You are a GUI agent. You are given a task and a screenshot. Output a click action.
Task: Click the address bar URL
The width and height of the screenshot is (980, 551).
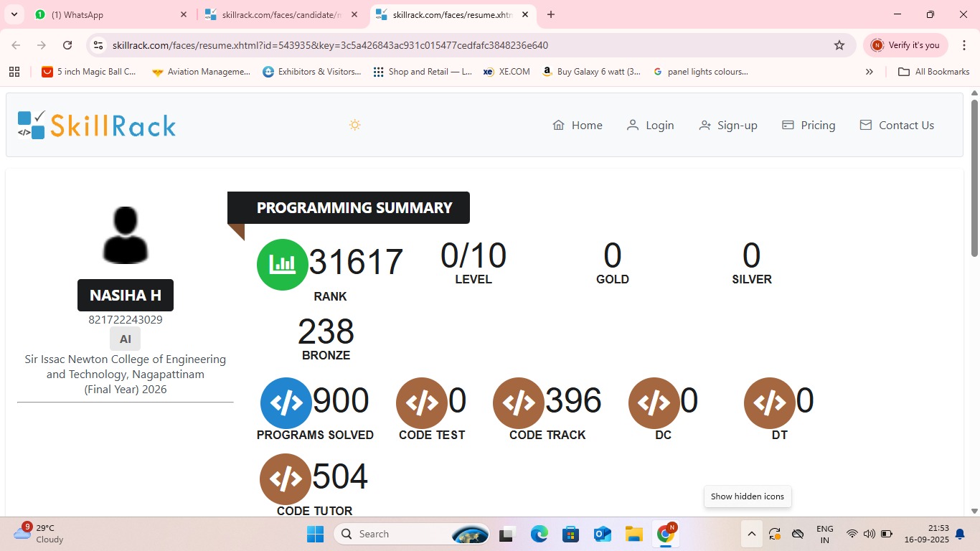pos(330,45)
